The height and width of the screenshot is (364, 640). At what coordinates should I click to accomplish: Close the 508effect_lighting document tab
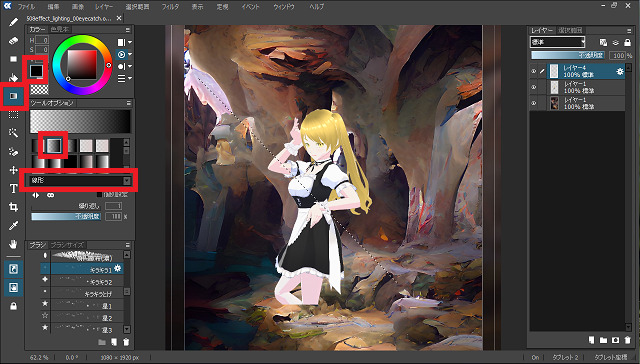point(119,18)
